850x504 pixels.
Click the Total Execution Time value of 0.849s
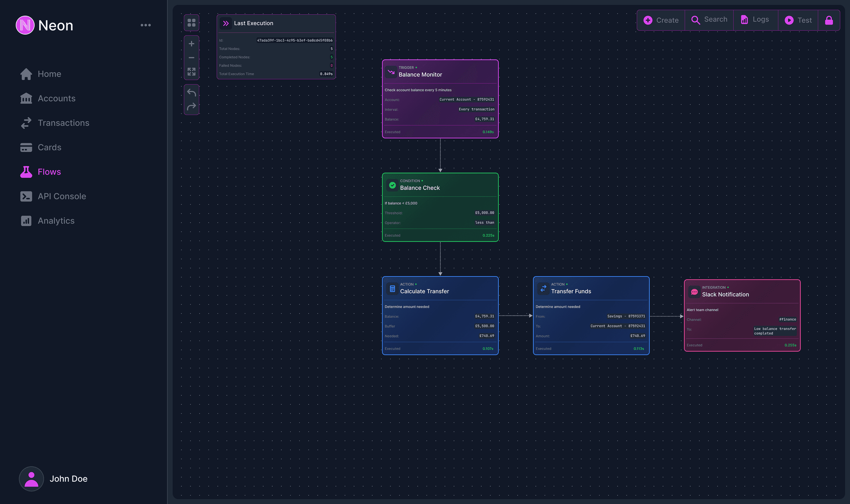(326, 74)
